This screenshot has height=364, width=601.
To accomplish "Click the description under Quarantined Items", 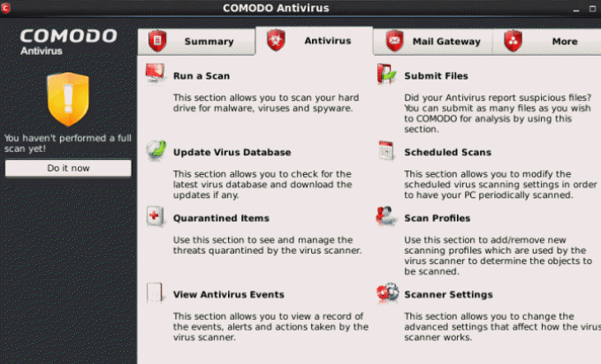I will click(x=267, y=246).
